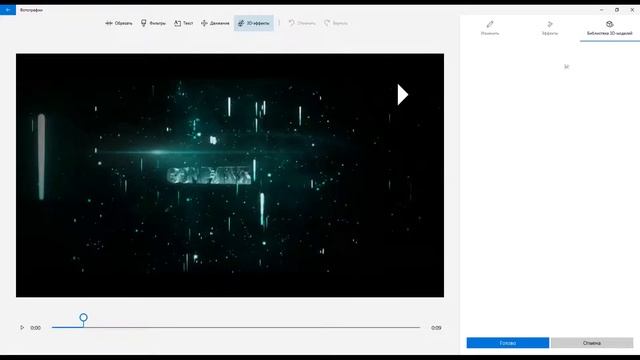Image resolution: width=640 pixels, height=360 pixels.
Task: Maximize or restore the Photos window
Action: [617, 10]
